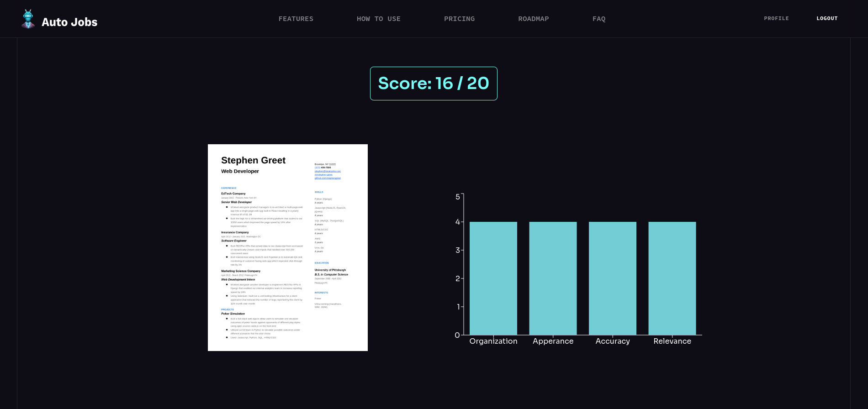868x409 pixels.
Task: Open the Stephen Greet resume thumbnail
Action: tap(288, 247)
